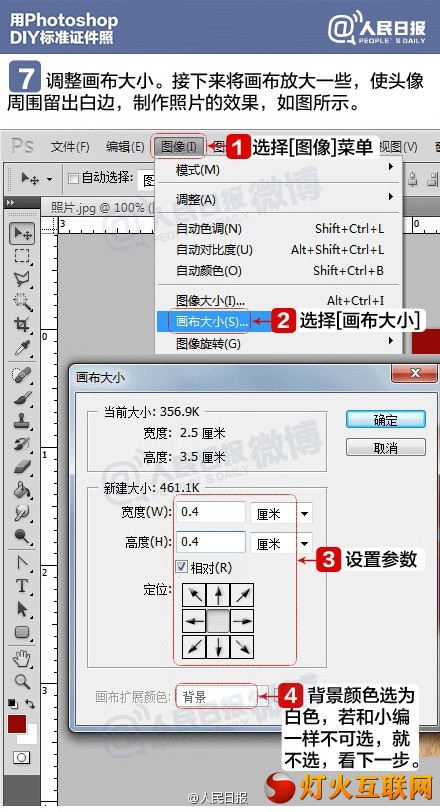
Task: Click the 确定 button
Action: 386,420
